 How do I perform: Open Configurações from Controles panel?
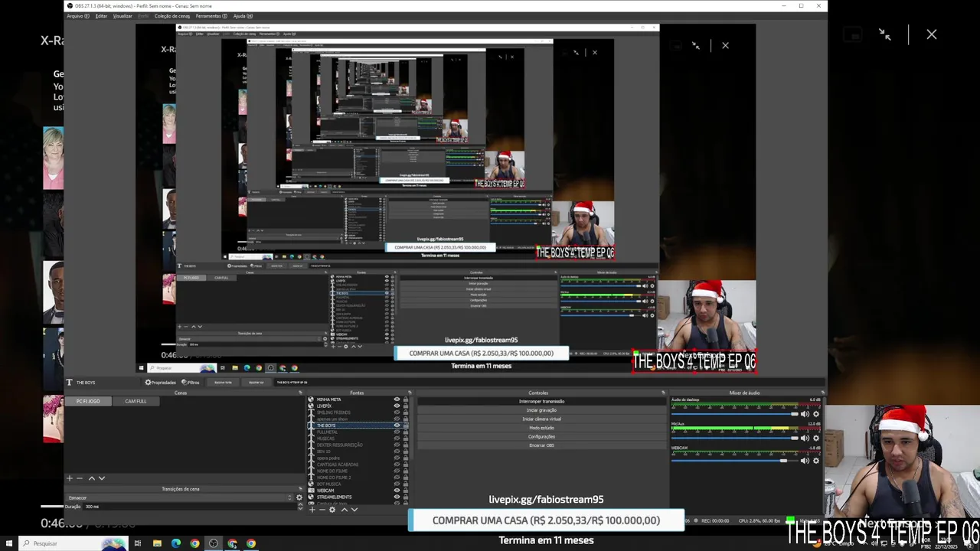point(541,437)
